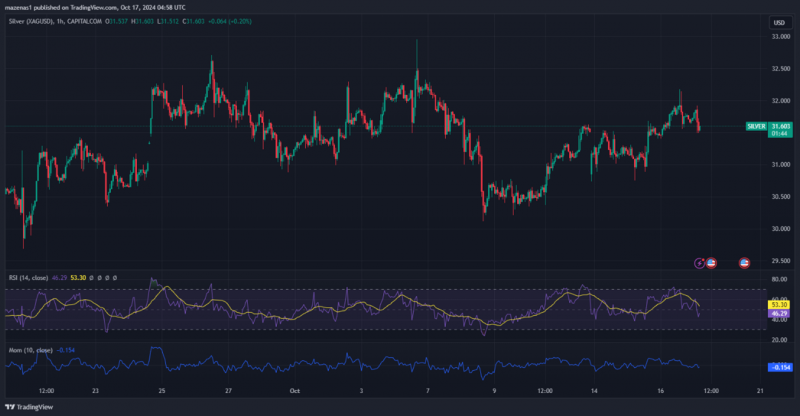
Task: Click the 1h interval in chart legend
Action: point(60,21)
